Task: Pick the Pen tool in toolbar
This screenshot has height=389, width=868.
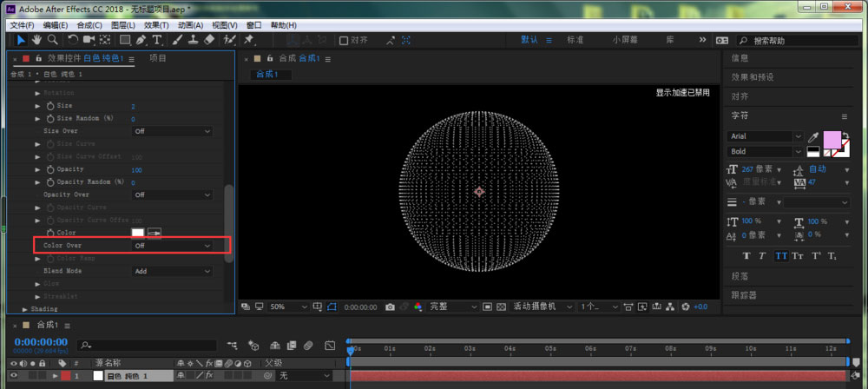Action: click(x=141, y=40)
